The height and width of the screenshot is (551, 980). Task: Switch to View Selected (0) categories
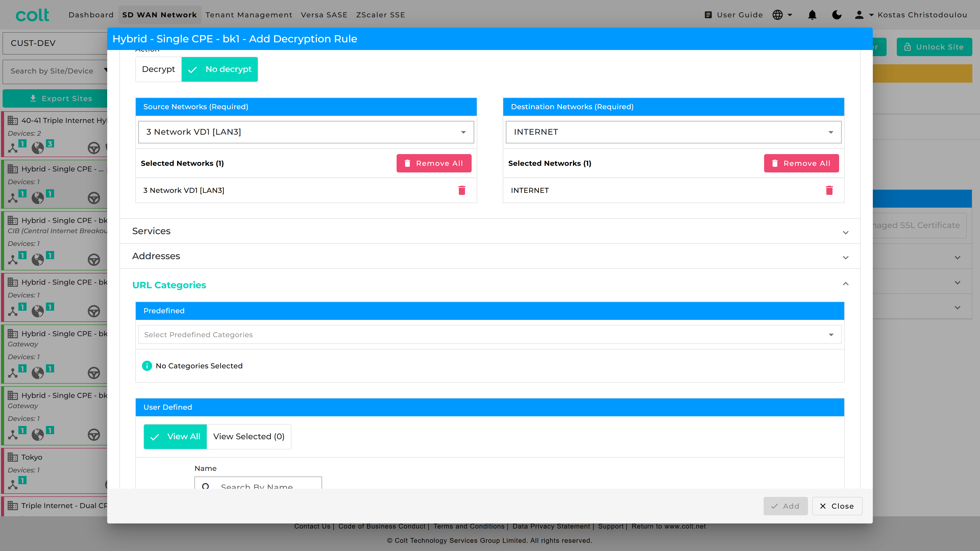pyautogui.click(x=249, y=436)
